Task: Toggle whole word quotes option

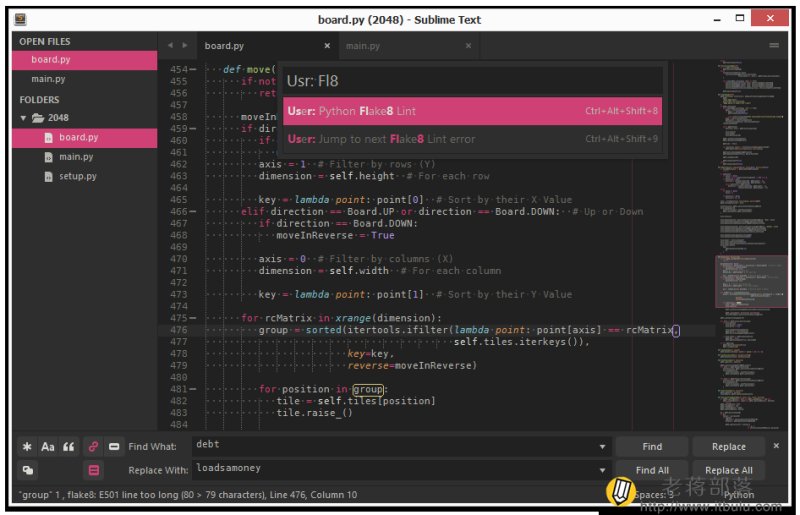Action: click(x=69, y=447)
